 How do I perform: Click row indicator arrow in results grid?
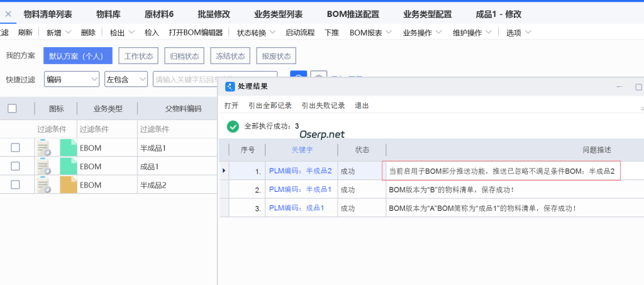pyautogui.click(x=224, y=170)
